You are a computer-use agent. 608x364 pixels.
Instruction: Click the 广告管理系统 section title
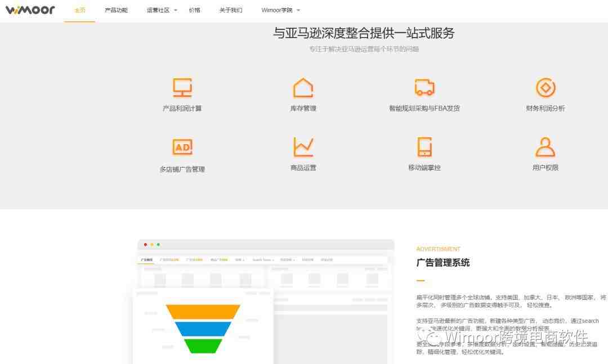pos(443,263)
